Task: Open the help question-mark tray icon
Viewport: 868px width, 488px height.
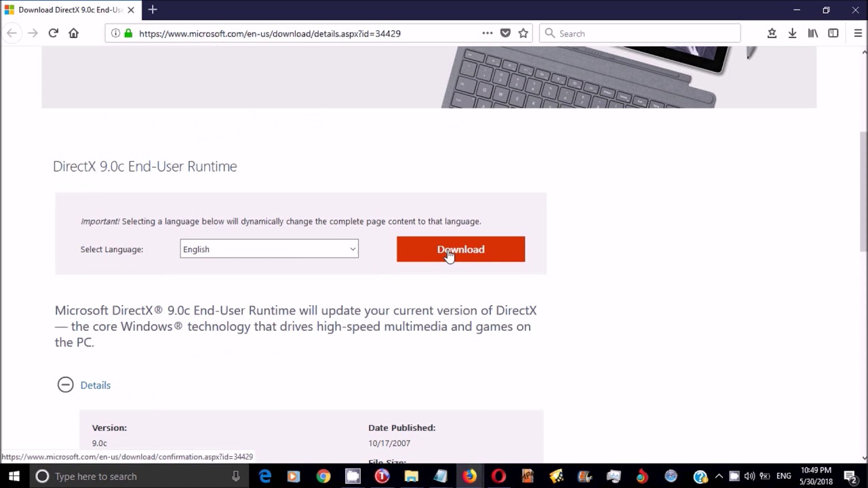Action: coord(701,476)
